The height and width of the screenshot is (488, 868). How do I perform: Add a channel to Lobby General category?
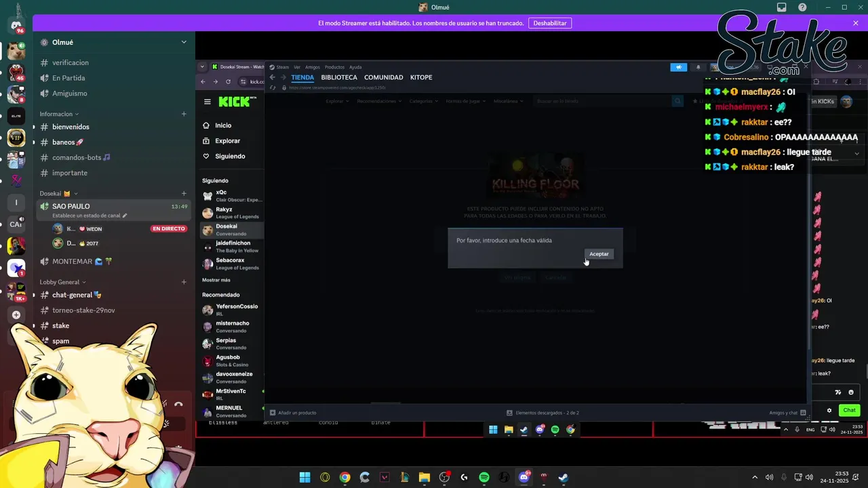coord(184,282)
